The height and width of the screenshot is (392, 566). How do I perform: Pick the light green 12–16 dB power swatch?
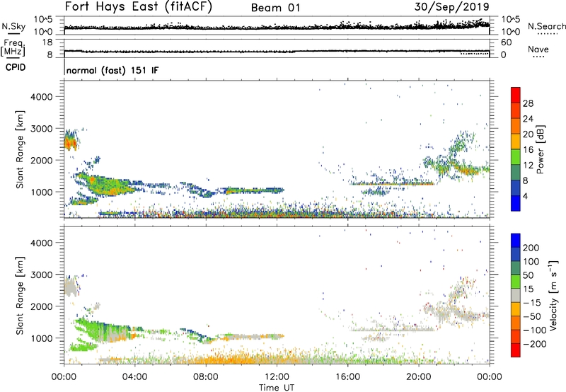coord(516,157)
